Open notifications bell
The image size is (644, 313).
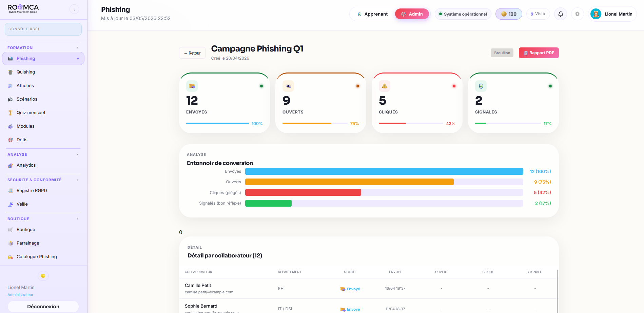tap(561, 14)
